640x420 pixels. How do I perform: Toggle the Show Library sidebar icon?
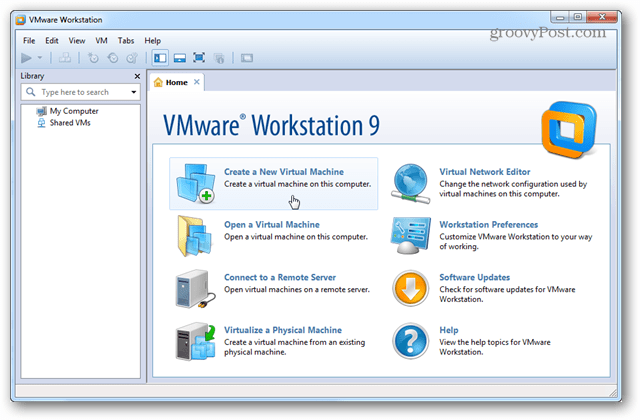pyautogui.click(x=160, y=58)
